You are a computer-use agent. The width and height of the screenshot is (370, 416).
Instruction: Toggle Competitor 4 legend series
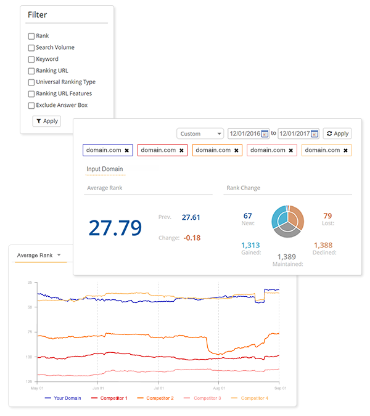point(250,398)
